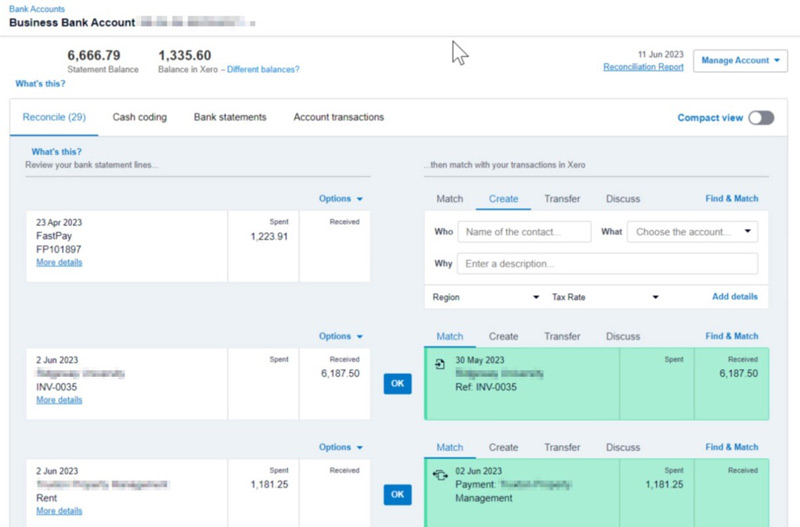Open More details for the FastPay line
Screen dimensions: 800x527
point(59,263)
